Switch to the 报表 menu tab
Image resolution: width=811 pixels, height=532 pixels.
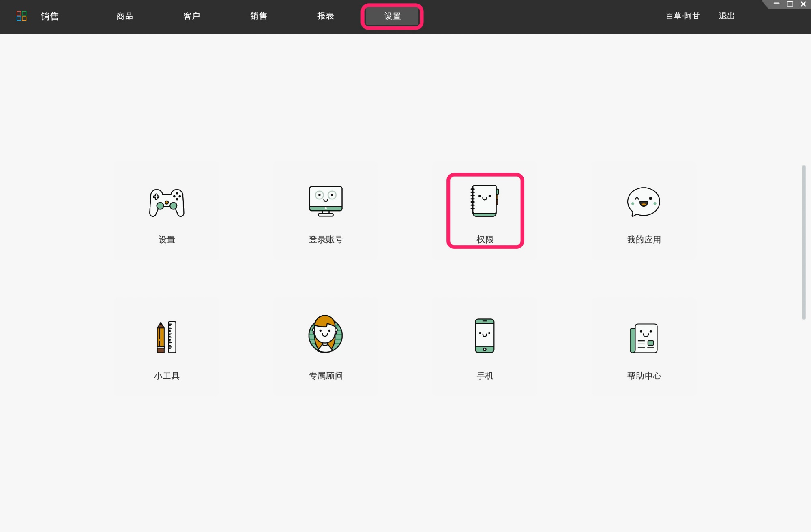pyautogui.click(x=325, y=16)
